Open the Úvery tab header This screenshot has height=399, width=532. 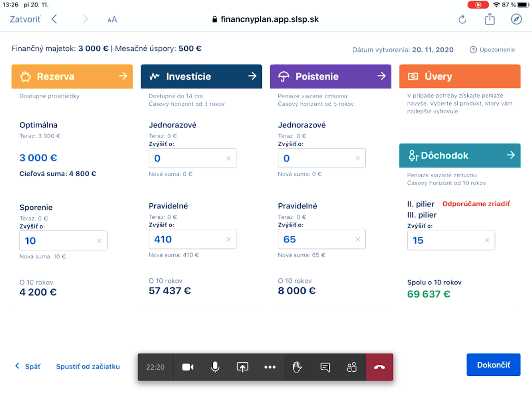(459, 76)
